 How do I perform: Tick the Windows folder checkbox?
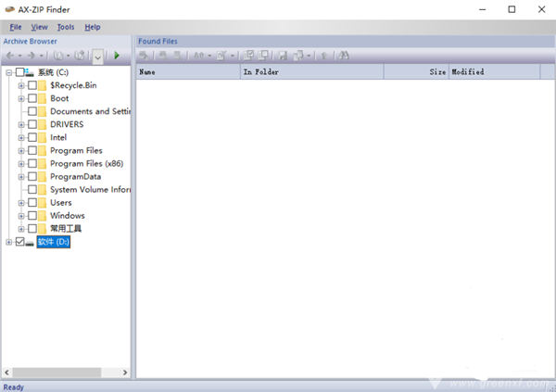pyautogui.click(x=32, y=215)
